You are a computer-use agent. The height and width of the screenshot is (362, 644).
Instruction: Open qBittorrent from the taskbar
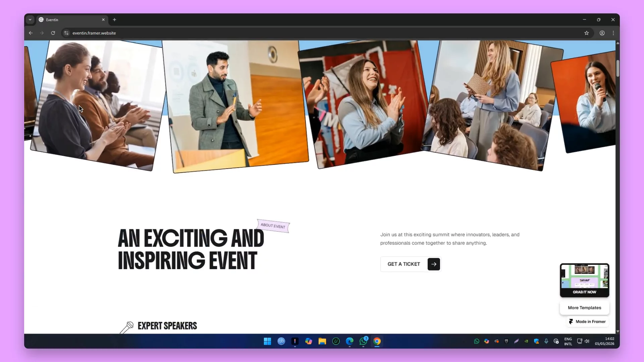[x=281, y=341]
